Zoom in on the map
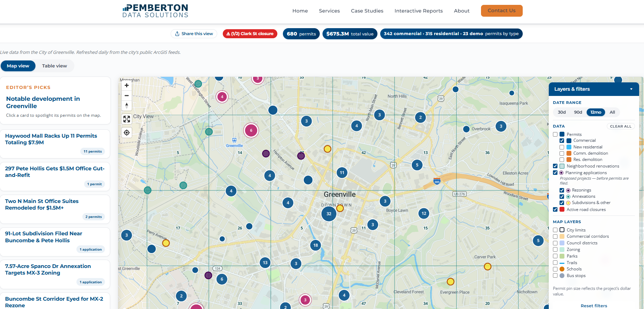Viewport: 644px width, 309px height. tap(127, 86)
